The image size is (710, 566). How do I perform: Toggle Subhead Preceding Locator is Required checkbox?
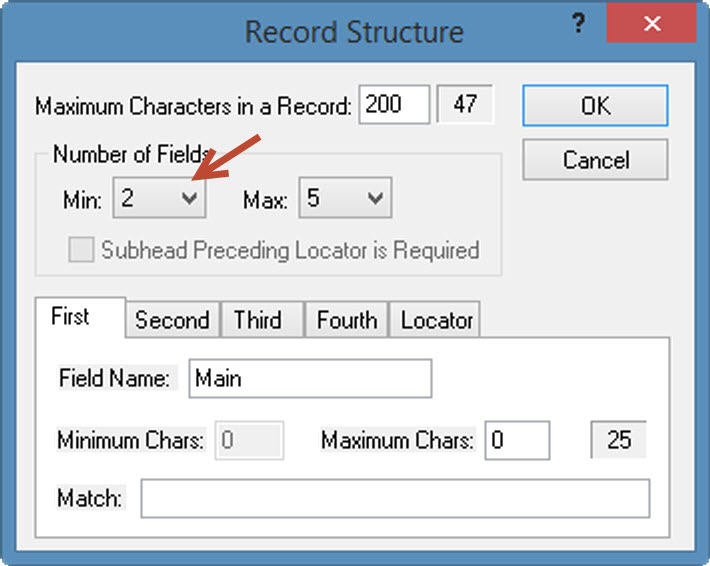81,250
